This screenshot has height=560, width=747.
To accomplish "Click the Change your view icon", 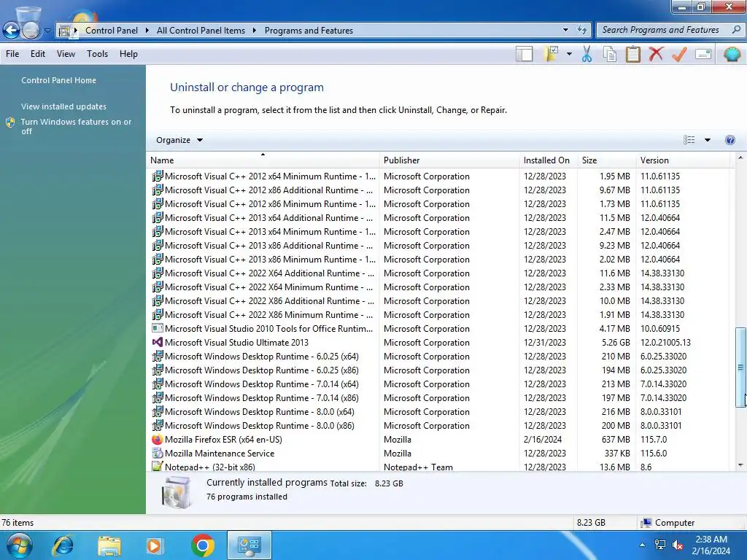I will 689,140.
